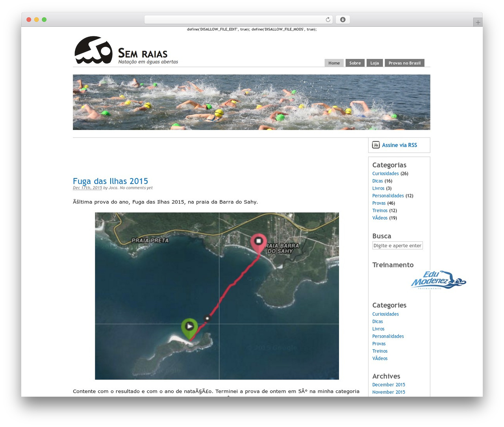Viewport: 504px width, 427px height.
Task: Subscribe via Assine via RSS link
Action: pyautogui.click(x=399, y=145)
